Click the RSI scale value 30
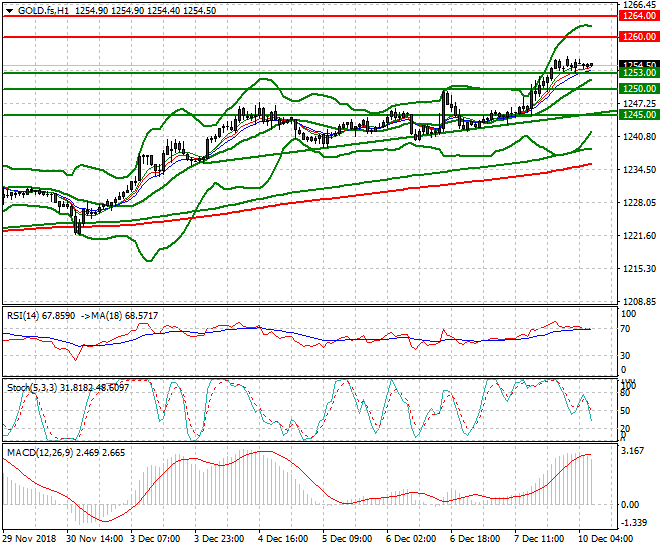The image size is (660, 550). [x=625, y=356]
